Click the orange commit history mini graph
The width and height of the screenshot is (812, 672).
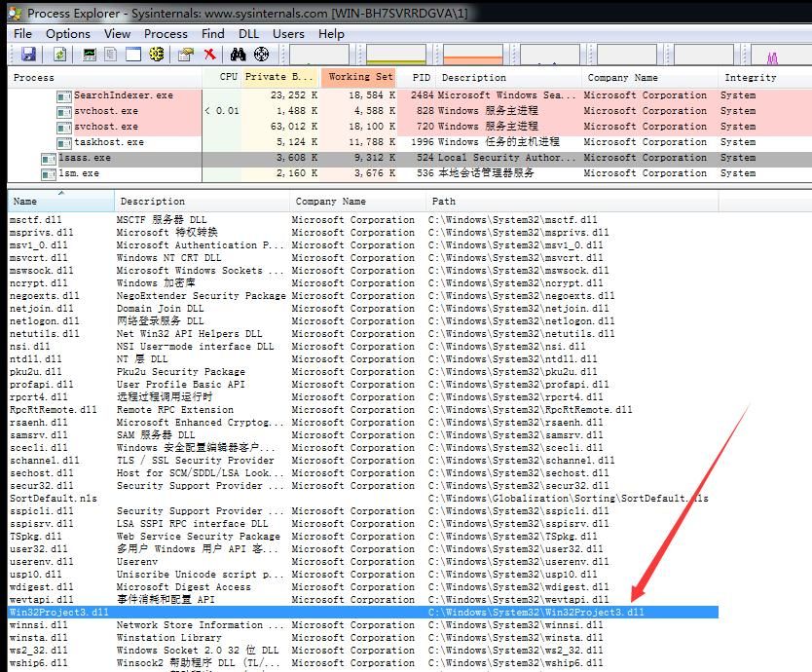point(473,55)
